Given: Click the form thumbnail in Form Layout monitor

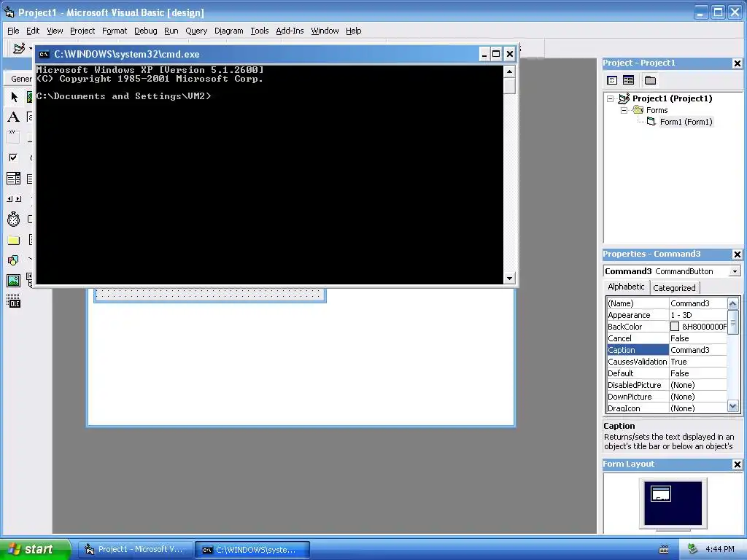Looking at the screenshot, I should [x=661, y=494].
